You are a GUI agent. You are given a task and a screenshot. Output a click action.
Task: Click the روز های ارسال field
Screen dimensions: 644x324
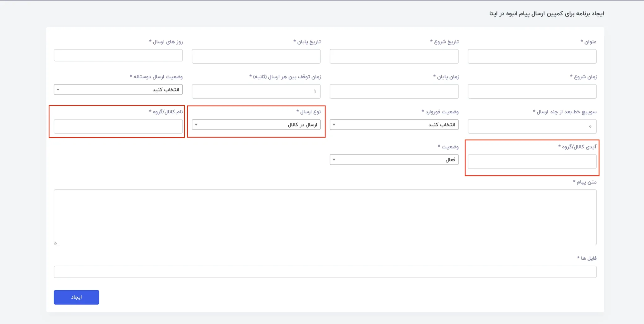118,55
